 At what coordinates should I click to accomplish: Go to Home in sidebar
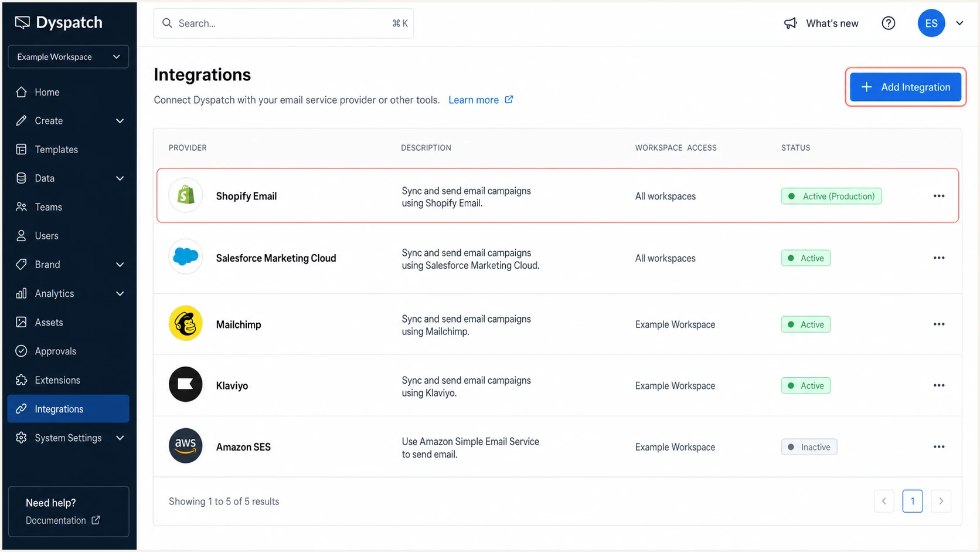(69, 92)
